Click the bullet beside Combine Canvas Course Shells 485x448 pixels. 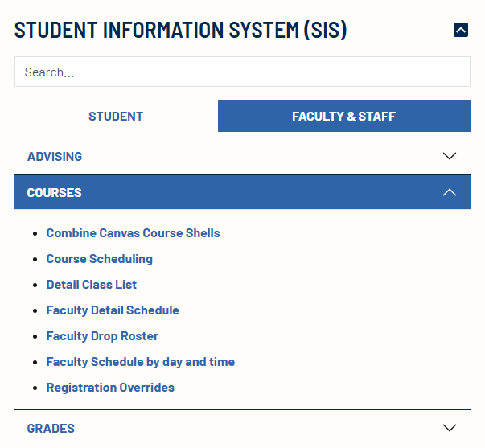click(35, 234)
